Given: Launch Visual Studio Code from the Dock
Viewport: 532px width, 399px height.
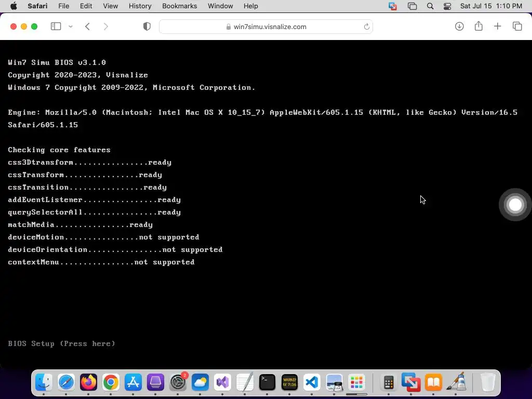Looking at the screenshot, I should pos(312,382).
